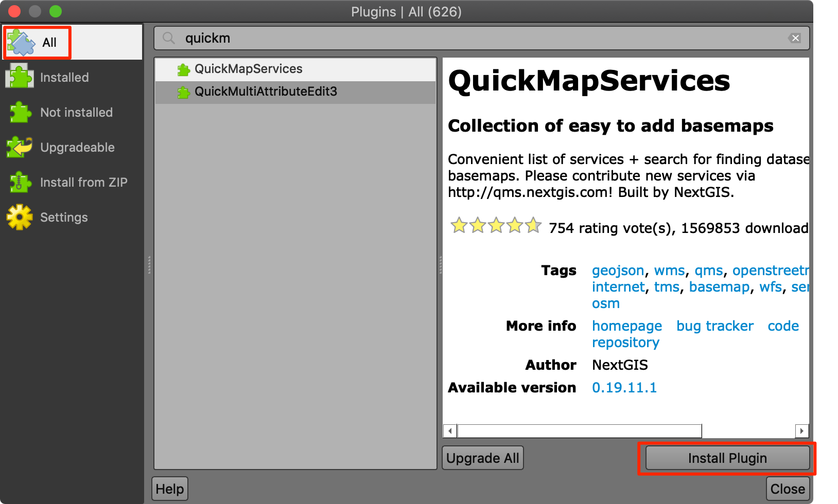This screenshot has height=504, width=838.
Task: Click the horizontal scrollbar left arrow
Action: pyautogui.click(x=450, y=431)
